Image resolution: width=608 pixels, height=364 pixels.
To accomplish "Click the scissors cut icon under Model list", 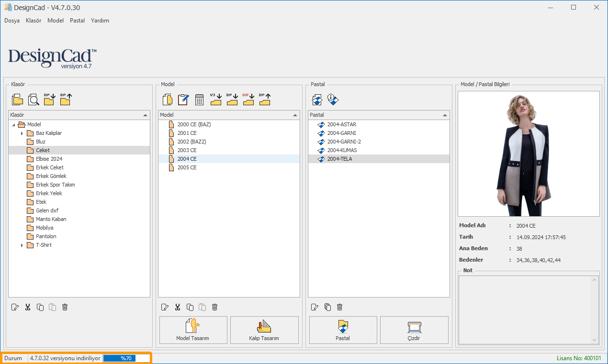I will point(178,307).
